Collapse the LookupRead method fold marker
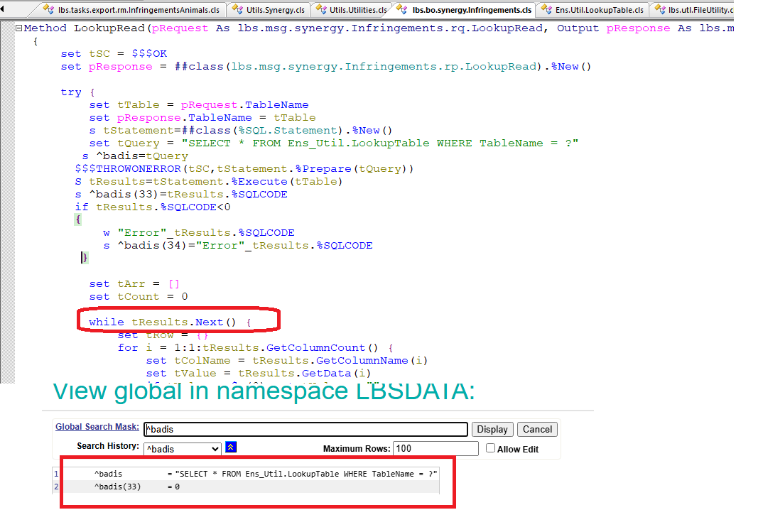763x532 pixels. click(x=19, y=28)
